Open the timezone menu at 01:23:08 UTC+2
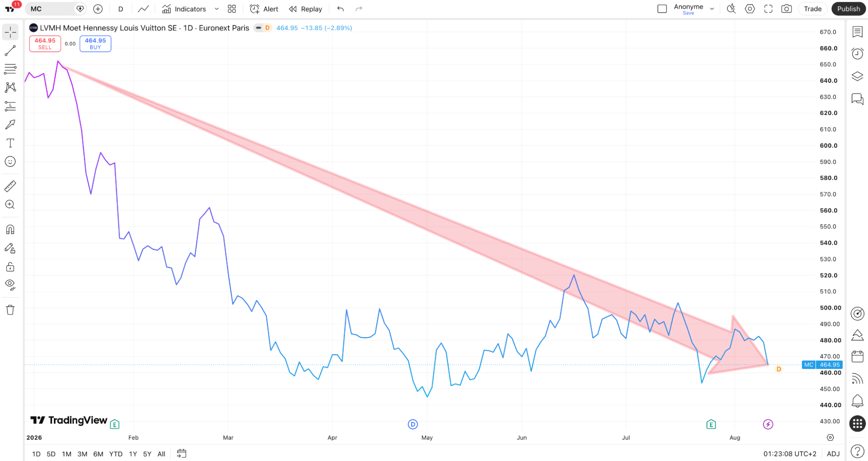This screenshot has height=461, width=868. (x=790, y=454)
